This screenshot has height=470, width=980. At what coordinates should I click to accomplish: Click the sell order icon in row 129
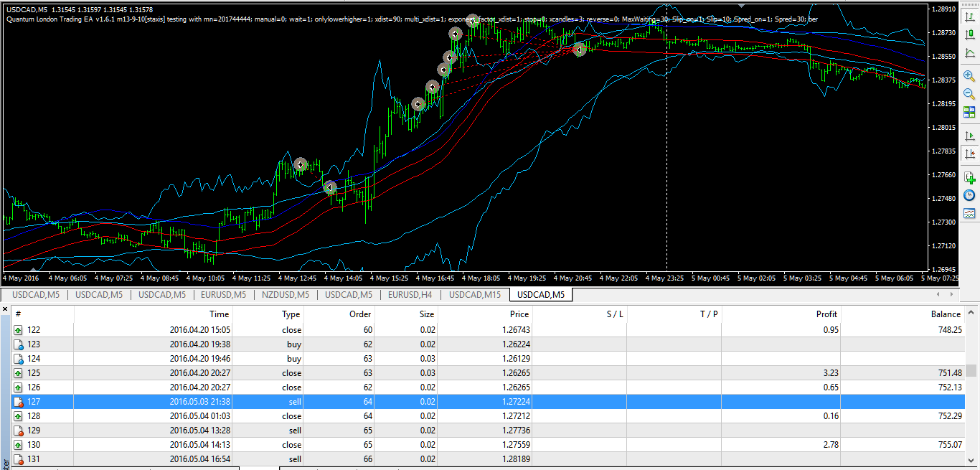click(x=18, y=431)
